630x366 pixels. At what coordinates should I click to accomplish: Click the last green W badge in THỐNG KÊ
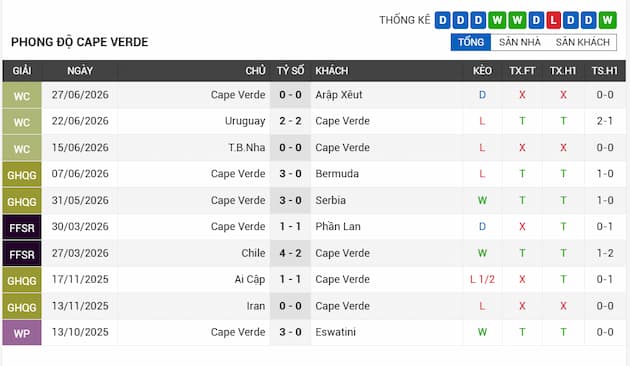click(607, 20)
